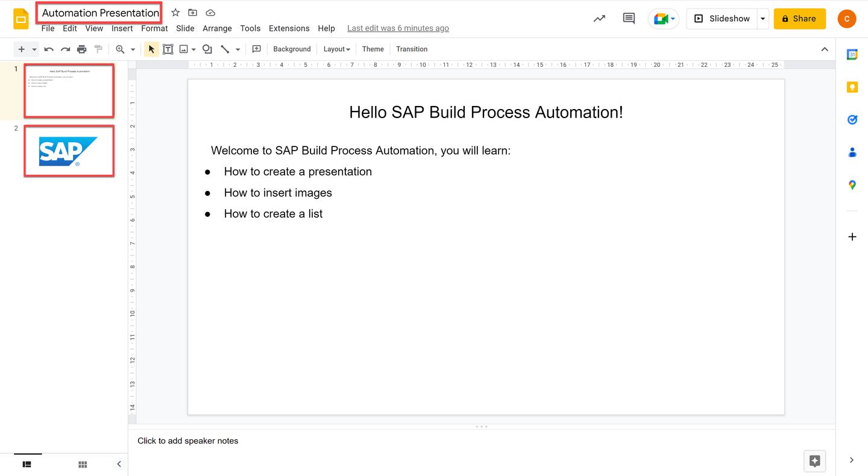
Task: Open the Slideshow options dropdown arrow
Action: pos(763,19)
